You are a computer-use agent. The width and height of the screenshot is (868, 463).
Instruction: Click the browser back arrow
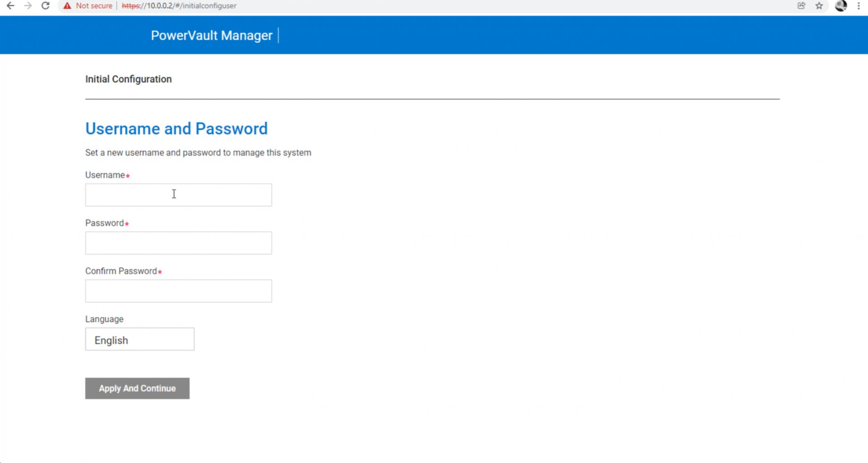click(x=10, y=6)
